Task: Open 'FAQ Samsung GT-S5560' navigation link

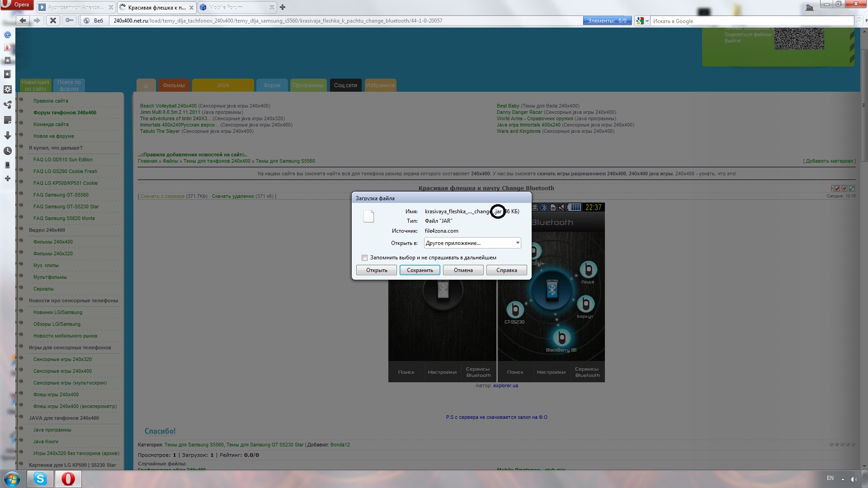Action: (61, 195)
